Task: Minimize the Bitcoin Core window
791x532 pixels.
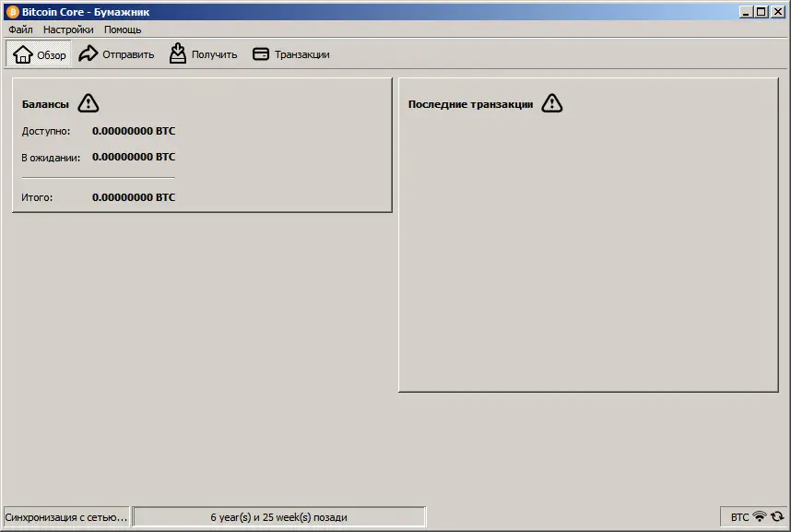Action: [x=746, y=12]
